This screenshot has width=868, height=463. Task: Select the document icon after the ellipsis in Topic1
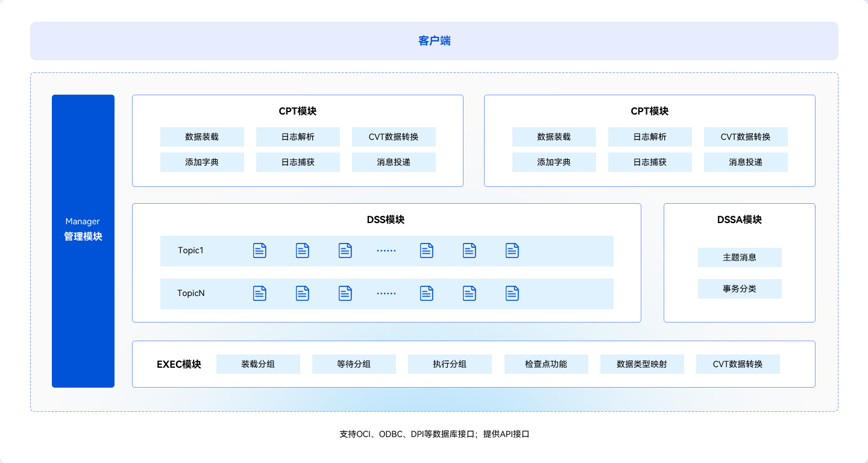point(427,250)
